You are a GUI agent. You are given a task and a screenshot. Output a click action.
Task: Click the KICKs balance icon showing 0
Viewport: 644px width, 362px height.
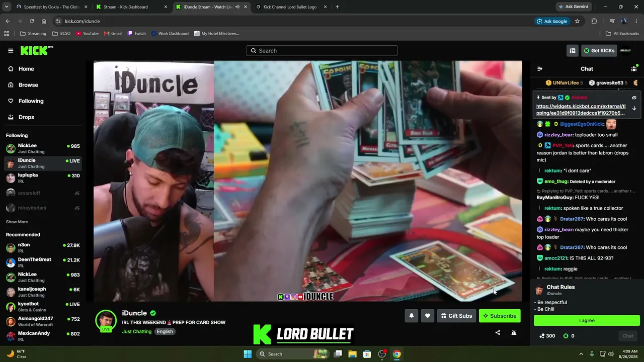coord(566,336)
